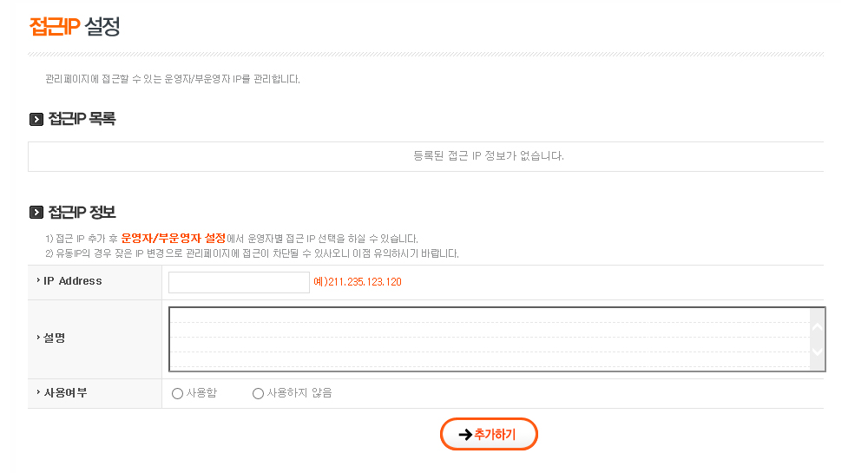Click the 접근IP 정보 section heading

click(x=82, y=212)
